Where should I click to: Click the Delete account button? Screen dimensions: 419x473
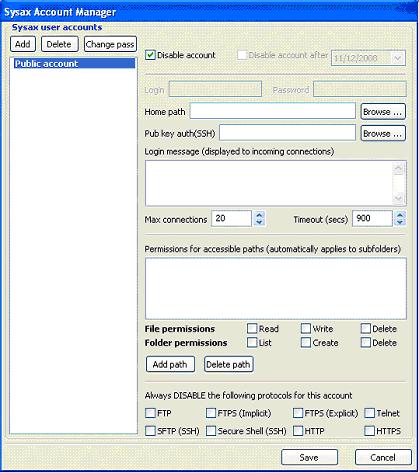click(59, 44)
